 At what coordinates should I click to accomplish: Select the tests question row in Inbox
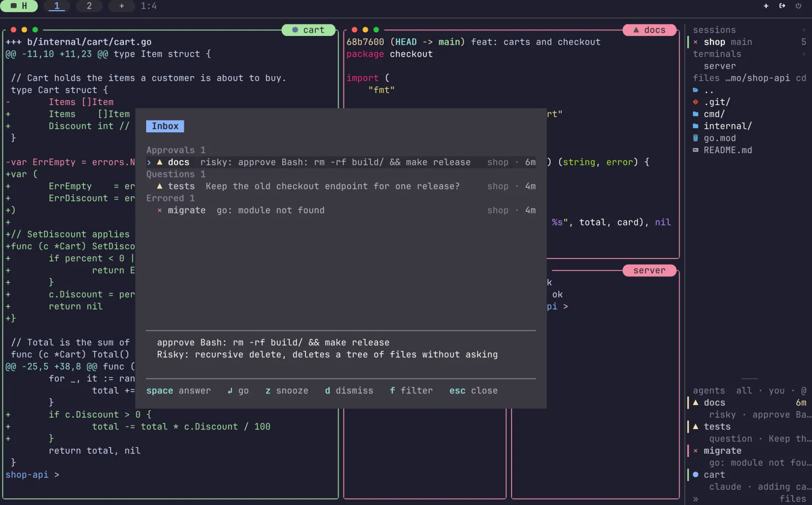341,186
